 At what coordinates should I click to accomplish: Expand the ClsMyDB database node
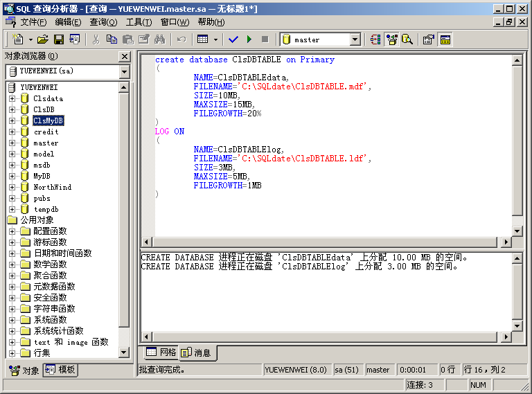(x=12, y=120)
